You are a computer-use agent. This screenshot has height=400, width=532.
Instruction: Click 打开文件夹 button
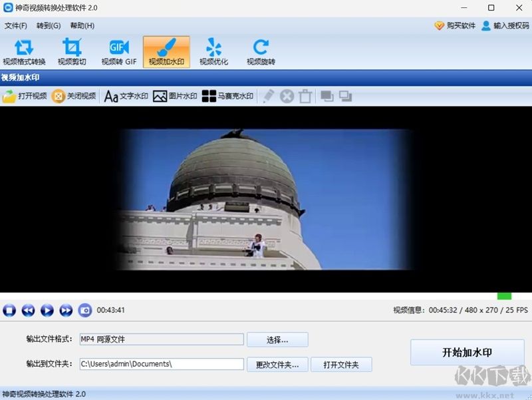pyautogui.click(x=341, y=365)
